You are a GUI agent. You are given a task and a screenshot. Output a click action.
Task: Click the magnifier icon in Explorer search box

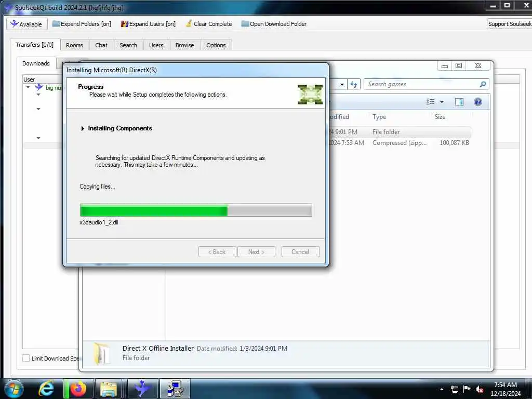coord(483,84)
